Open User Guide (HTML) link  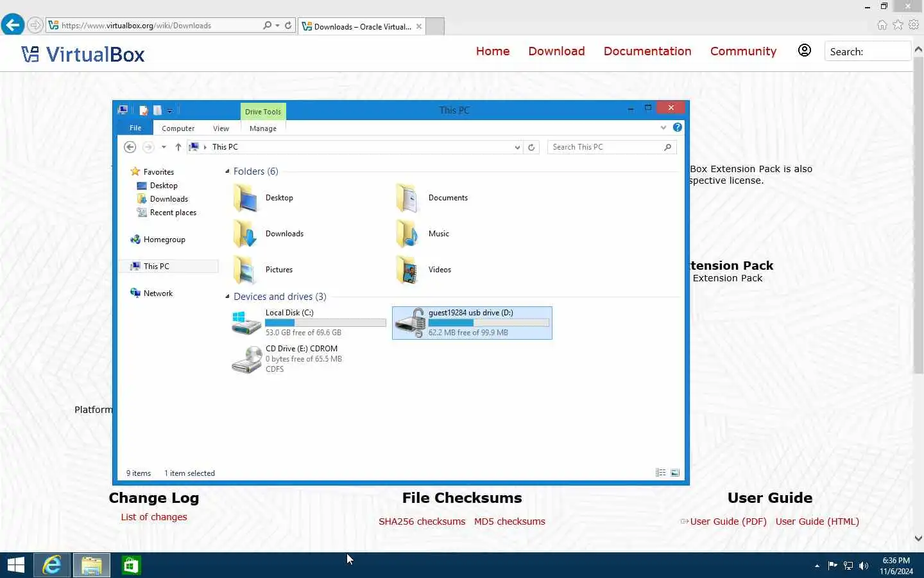(817, 521)
